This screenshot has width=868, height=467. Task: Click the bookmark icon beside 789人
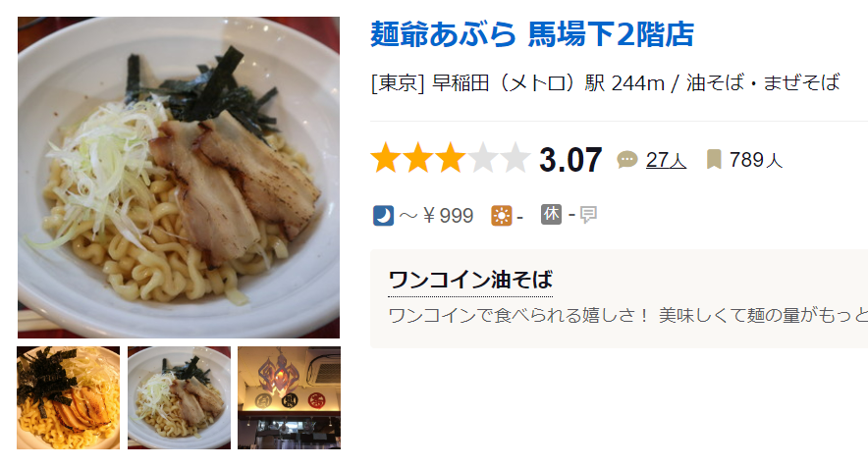[714, 159]
